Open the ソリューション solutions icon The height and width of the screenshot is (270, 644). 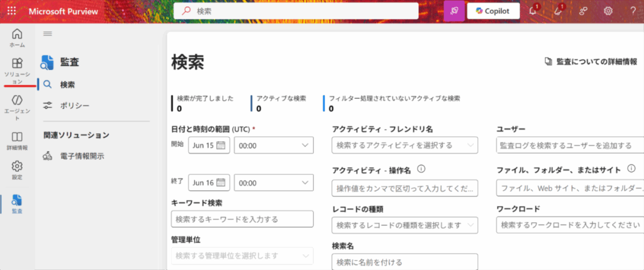click(x=18, y=70)
